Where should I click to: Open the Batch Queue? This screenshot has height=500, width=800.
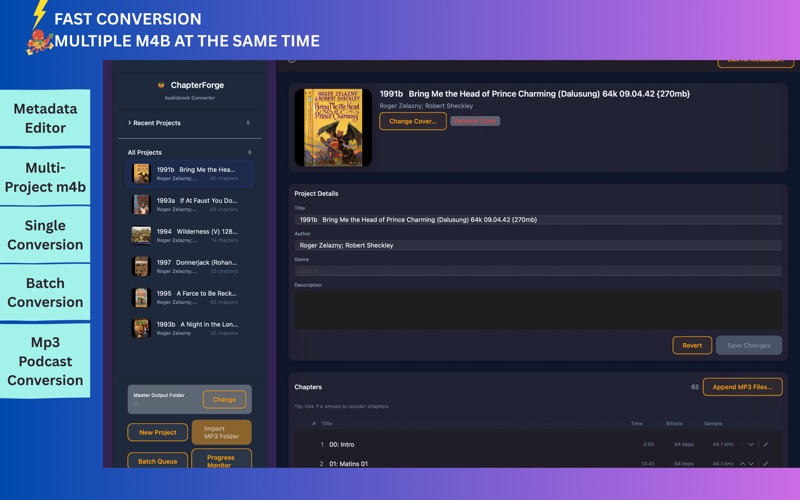click(x=158, y=461)
